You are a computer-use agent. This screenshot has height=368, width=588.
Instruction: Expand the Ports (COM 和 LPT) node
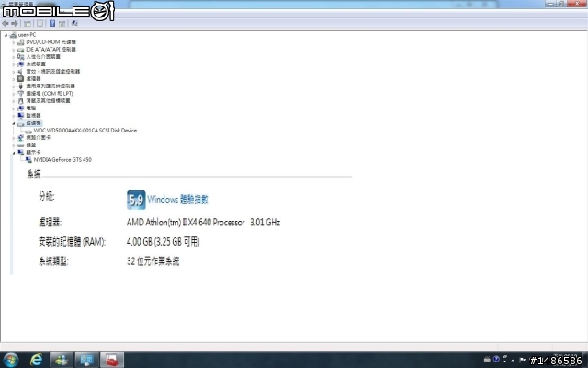tap(14, 94)
